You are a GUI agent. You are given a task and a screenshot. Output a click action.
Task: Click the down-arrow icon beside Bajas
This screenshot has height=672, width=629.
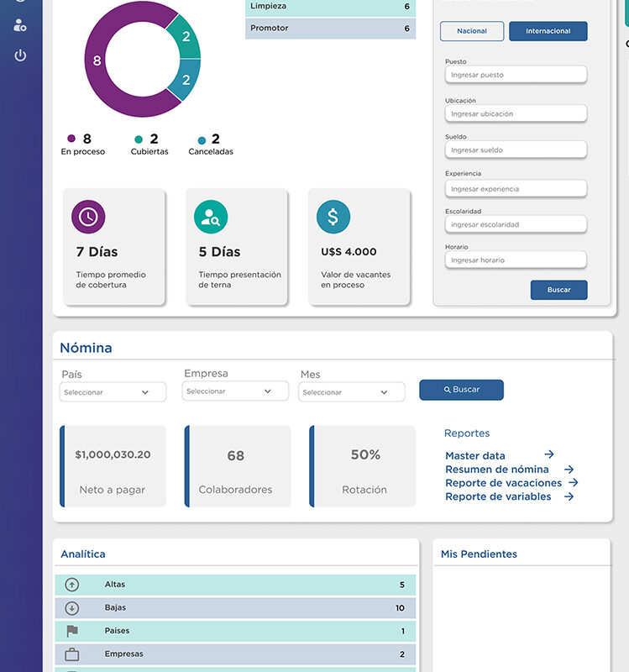point(72,608)
